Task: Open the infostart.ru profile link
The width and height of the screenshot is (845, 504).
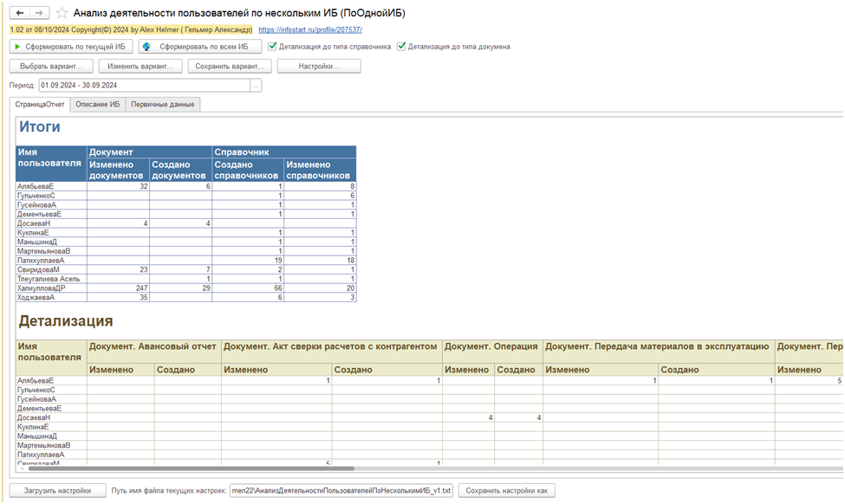Action: click(x=310, y=29)
